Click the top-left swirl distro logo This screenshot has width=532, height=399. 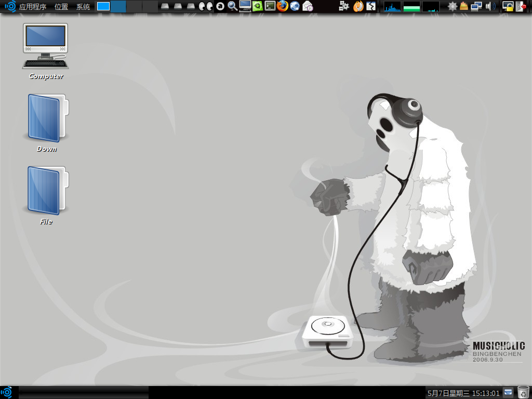(10, 6)
